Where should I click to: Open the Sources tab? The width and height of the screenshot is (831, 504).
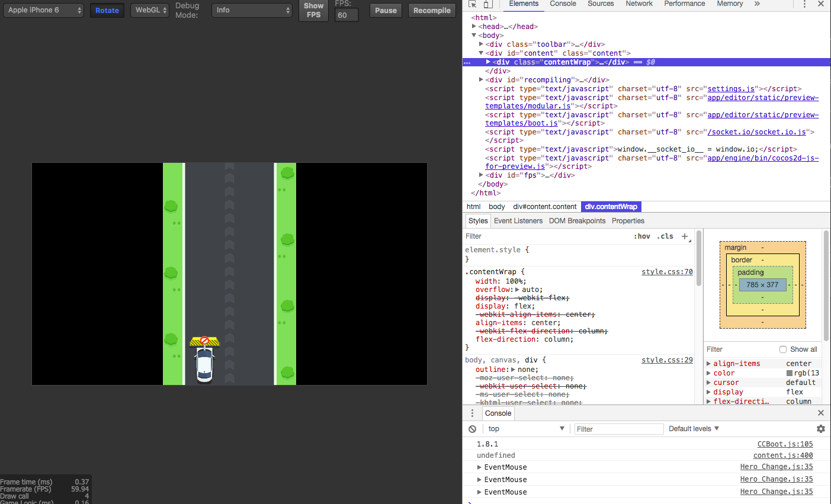pos(601,4)
